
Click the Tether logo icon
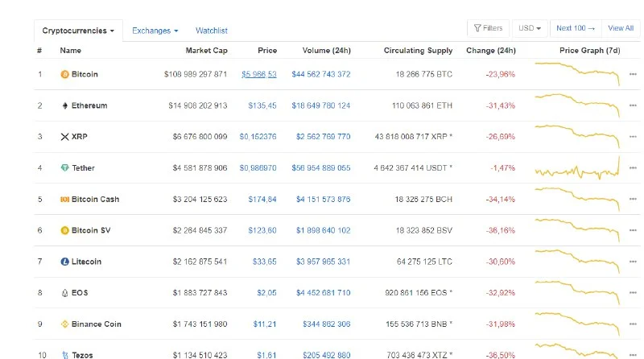pyautogui.click(x=65, y=168)
